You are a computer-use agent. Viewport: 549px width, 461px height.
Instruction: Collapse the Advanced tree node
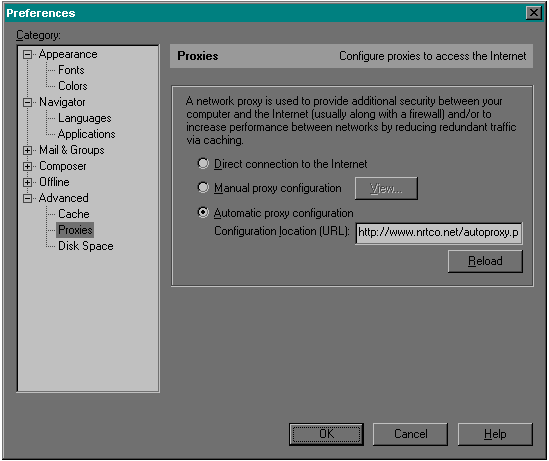27,198
